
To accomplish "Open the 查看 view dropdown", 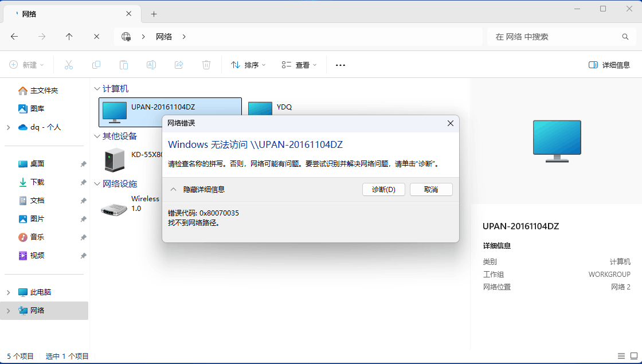I will click(299, 65).
